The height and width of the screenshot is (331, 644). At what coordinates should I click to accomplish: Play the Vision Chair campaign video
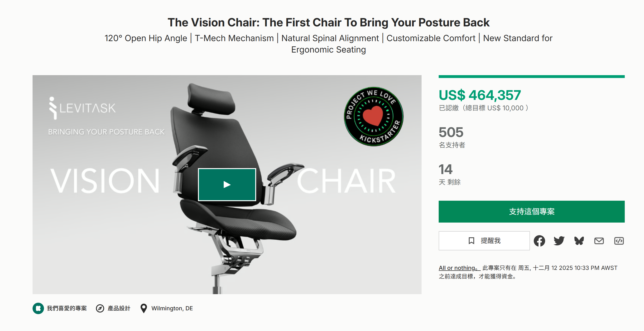tap(227, 184)
